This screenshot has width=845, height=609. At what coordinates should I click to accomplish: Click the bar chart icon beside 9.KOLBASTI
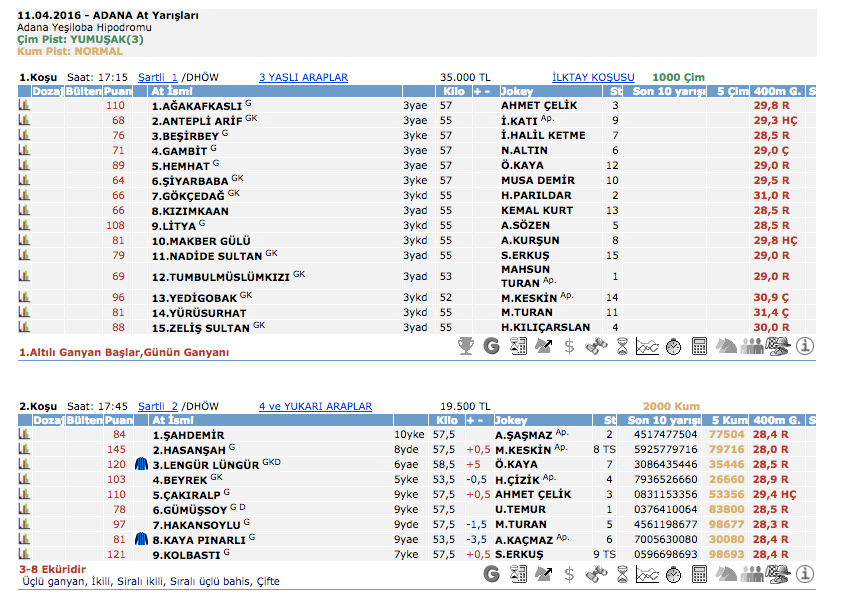[25, 554]
